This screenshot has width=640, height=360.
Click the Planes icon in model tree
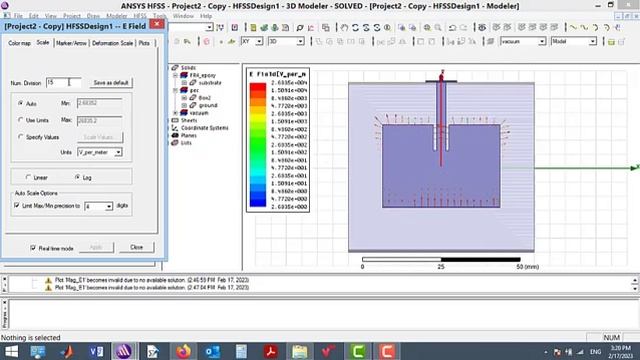(175, 135)
